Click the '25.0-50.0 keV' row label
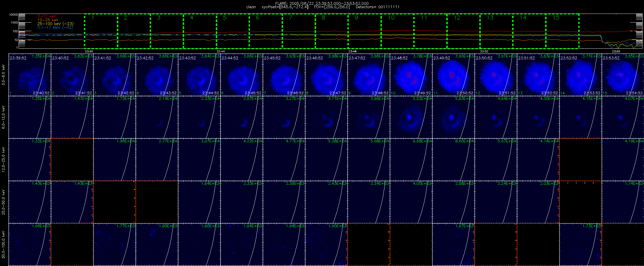Screen dimensions: 644x266 click(x=3, y=202)
